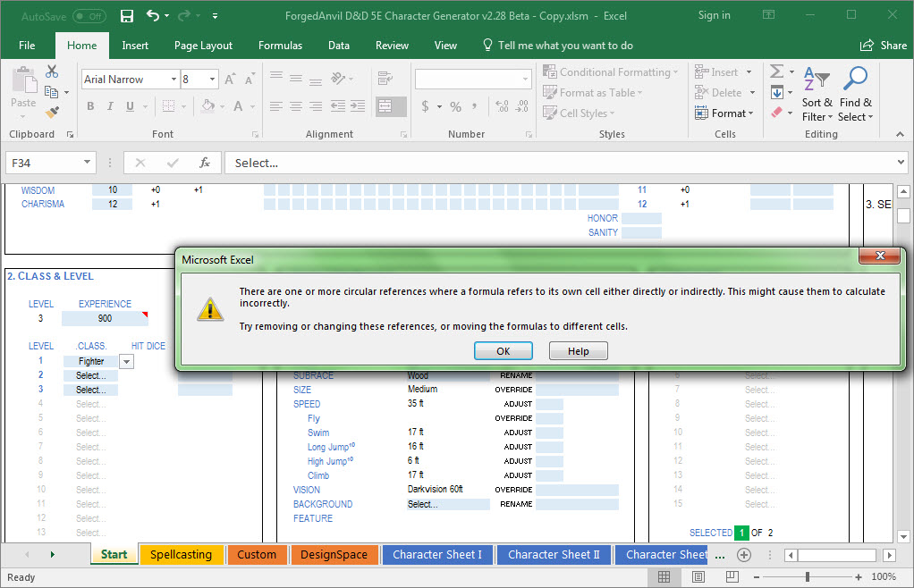This screenshot has width=914, height=588.
Task: Click the Orientation icon
Action: 338,78
